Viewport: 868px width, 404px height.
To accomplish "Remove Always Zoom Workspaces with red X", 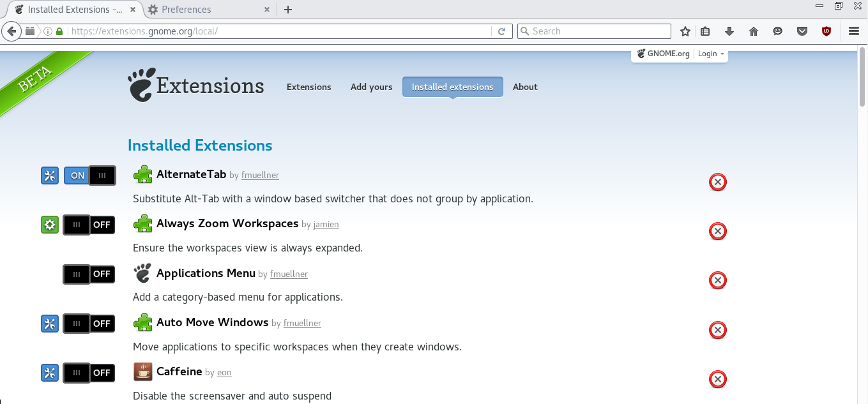I will pos(718,231).
